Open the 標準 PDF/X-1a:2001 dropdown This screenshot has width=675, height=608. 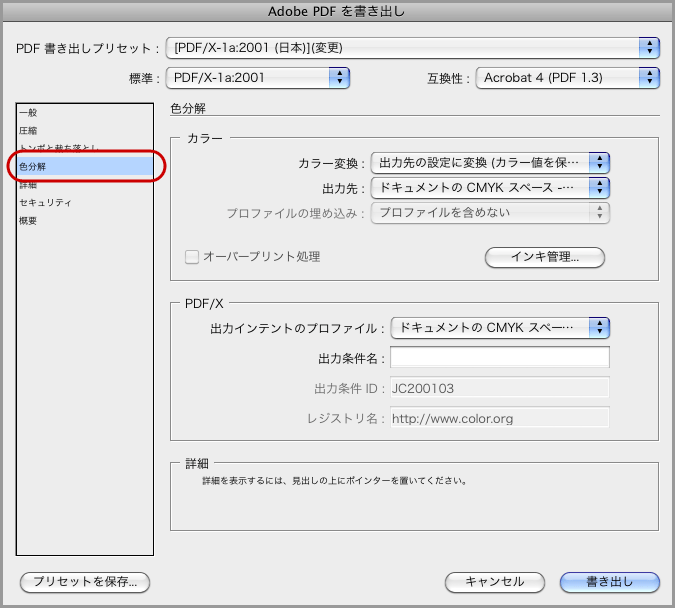(x=257, y=78)
